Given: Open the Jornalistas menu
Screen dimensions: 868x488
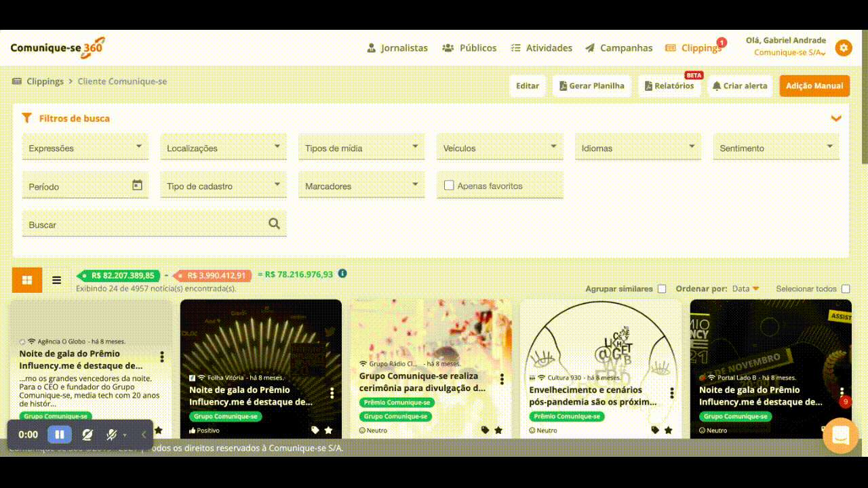Looking at the screenshot, I should coord(397,48).
